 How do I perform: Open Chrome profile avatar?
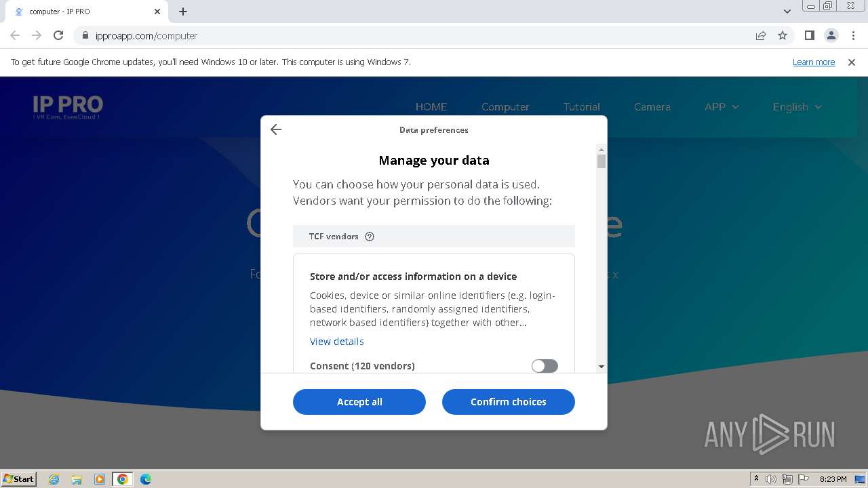coord(831,36)
